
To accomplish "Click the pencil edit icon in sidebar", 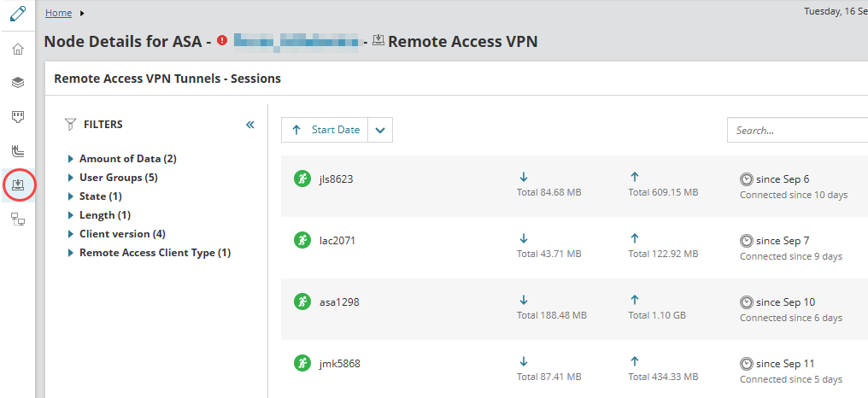I will pyautogui.click(x=17, y=15).
